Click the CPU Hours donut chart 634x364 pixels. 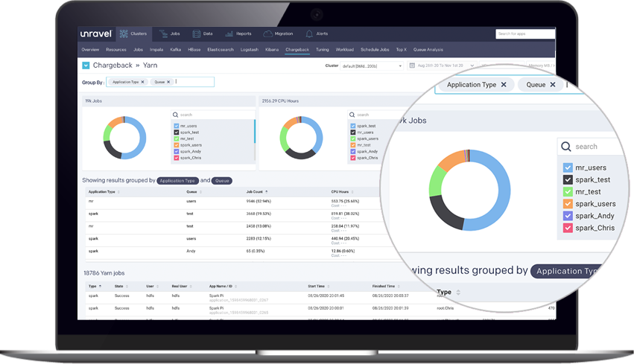click(x=301, y=138)
